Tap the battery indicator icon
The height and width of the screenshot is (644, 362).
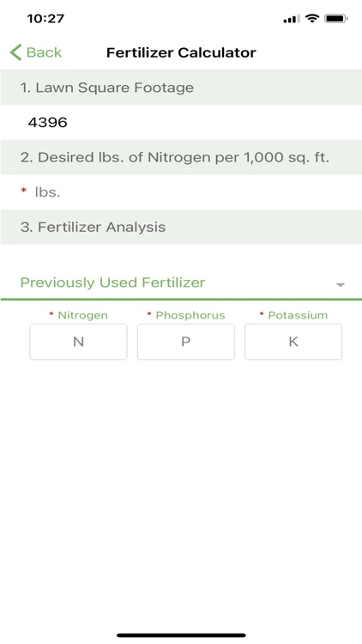coord(336,19)
